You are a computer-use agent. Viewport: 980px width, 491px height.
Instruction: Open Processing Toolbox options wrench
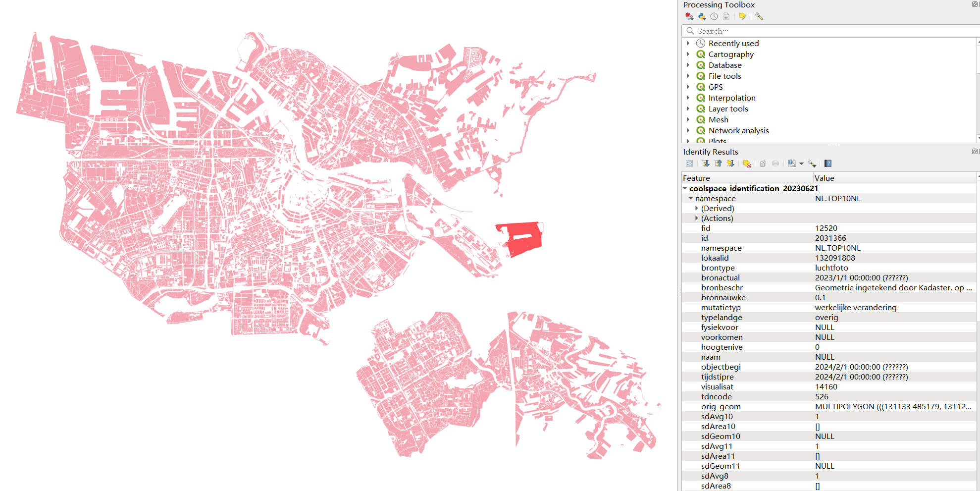[759, 16]
